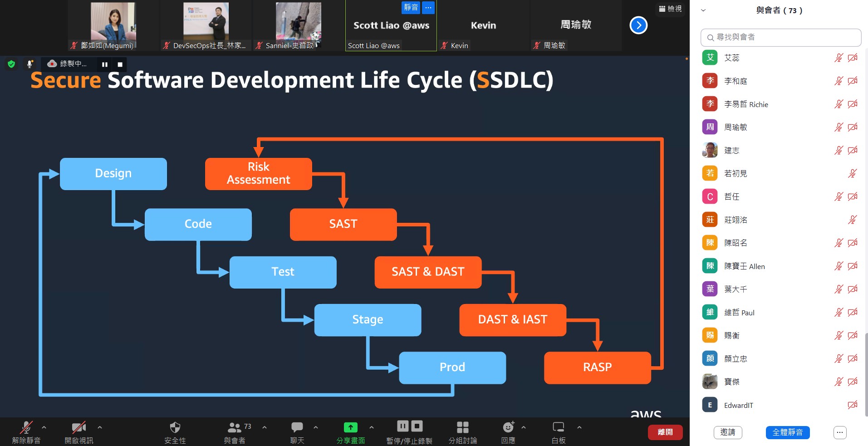The image size is (868, 446).
Task: Unmute microphone in bottom toolbar
Action: [x=26, y=427]
